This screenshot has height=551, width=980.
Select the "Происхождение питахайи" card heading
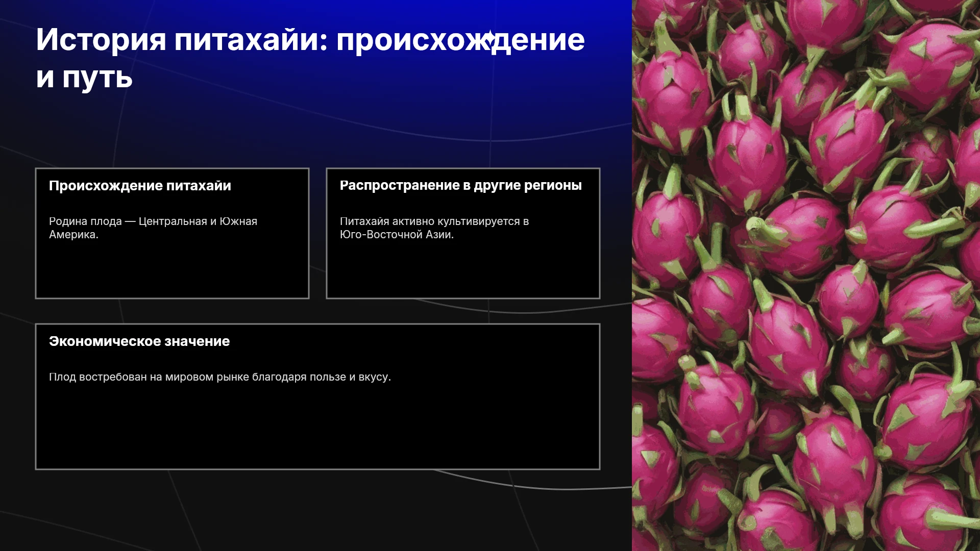tap(140, 186)
